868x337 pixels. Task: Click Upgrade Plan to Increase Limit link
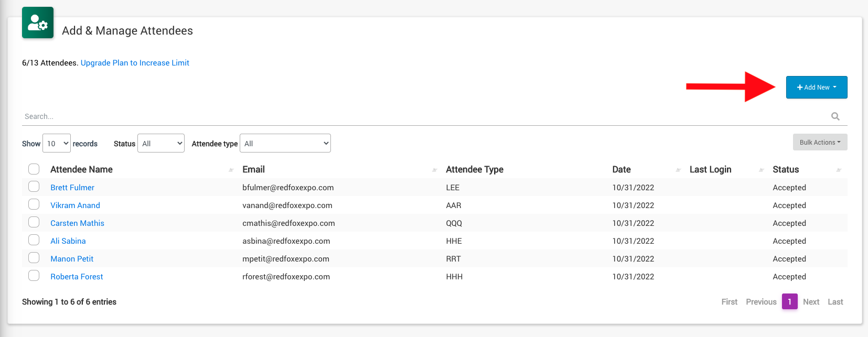[135, 63]
